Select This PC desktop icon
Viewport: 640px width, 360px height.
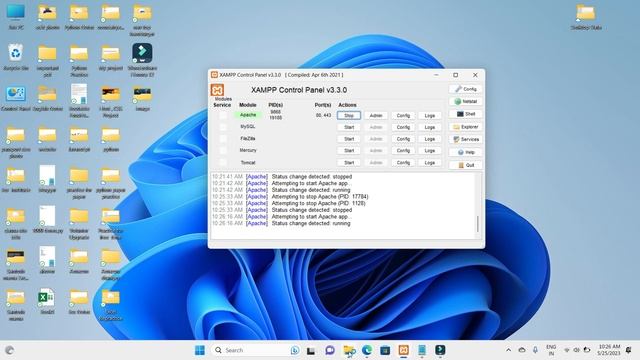click(x=16, y=17)
